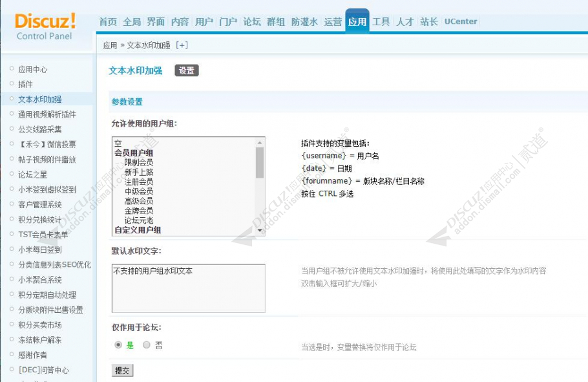588x382 pixels.
Task: Open 文本水印加强 in sidebar
Action: coord(40,100)
